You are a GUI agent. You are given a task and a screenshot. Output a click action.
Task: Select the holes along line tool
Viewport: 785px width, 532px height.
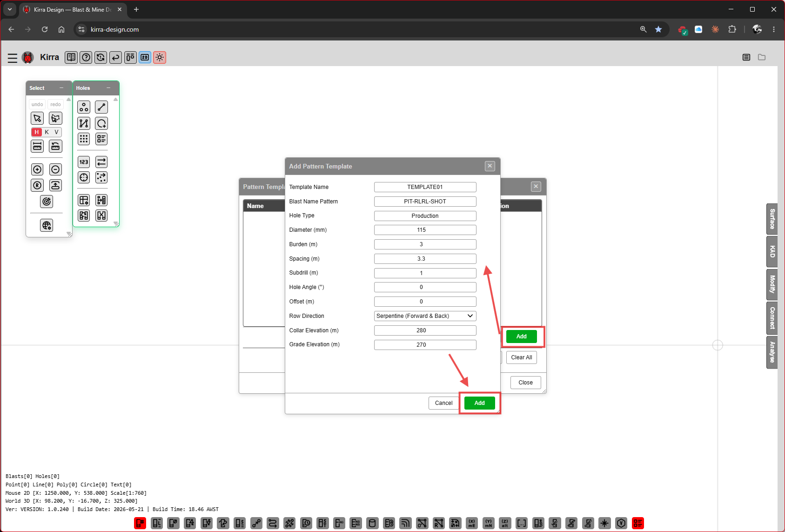tap(101, 107)
